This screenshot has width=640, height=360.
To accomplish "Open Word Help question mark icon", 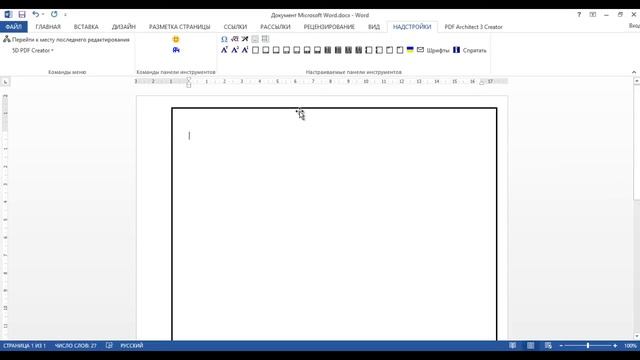I will 579,15.
